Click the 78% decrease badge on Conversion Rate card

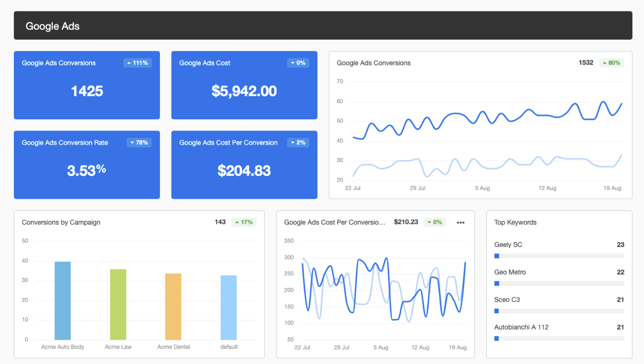(x=139, y=143)
